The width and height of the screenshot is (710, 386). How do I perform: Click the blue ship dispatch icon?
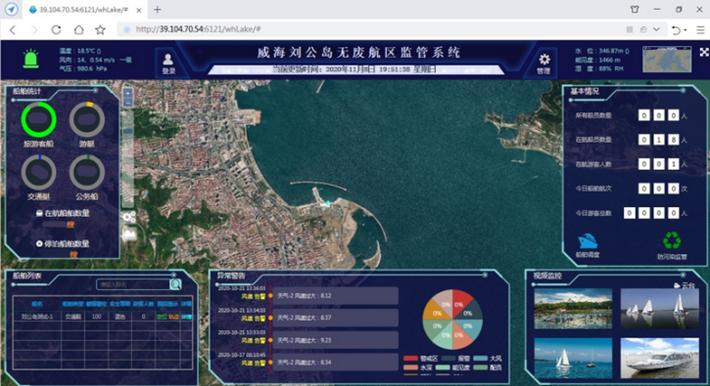coord(588,241)
